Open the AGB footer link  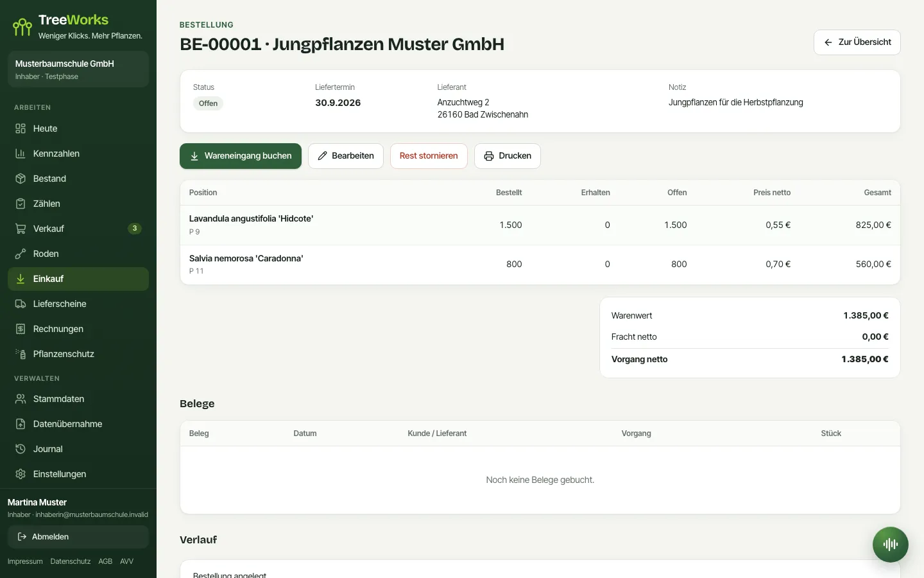105,561
